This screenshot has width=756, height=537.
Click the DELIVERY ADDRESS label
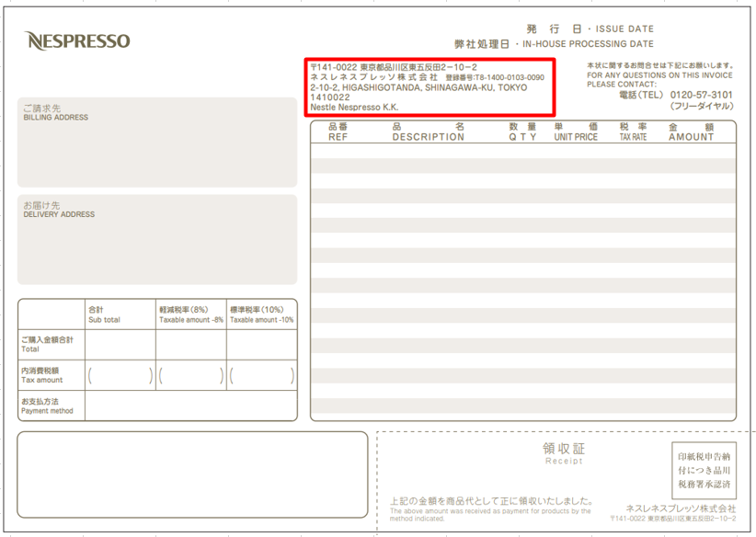pyautogui.click(x=59, y=214)
